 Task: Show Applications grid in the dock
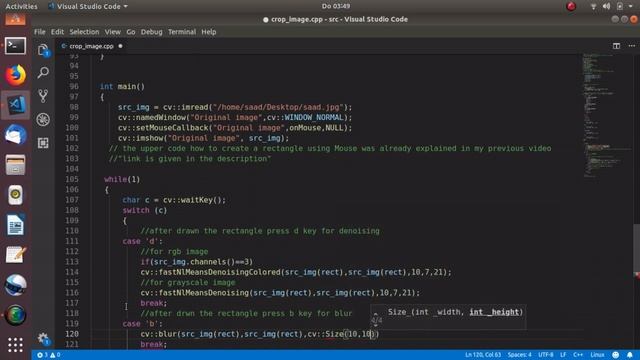[16, 345]
